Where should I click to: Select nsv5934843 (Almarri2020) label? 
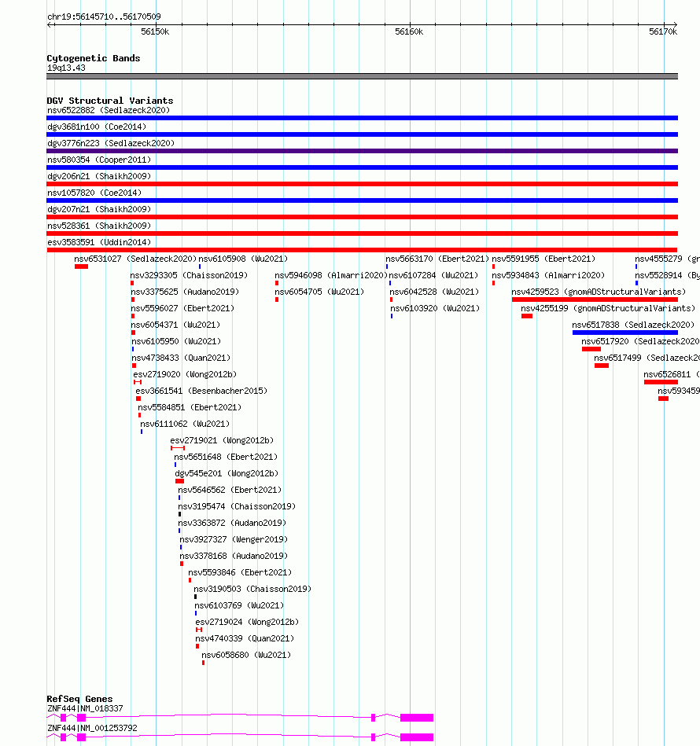[x=548, y=275]
